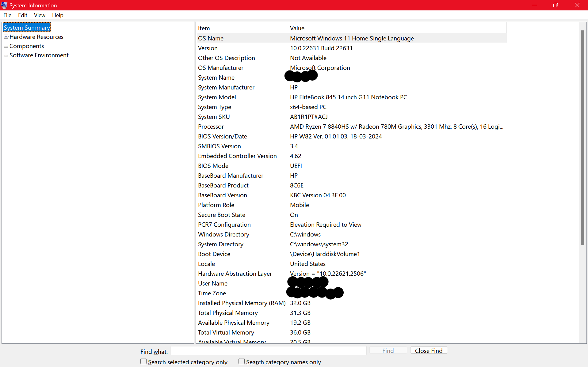Select Installed Physical Memory (RAM) row
The height and width of the screenshot is (367, 588).
[351, 303]
